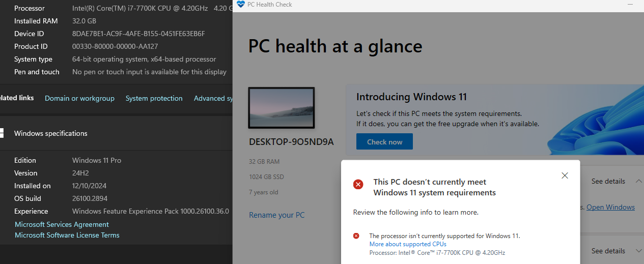Close the system requirements dialog
The image size is (644, 264).
(565, 175)
